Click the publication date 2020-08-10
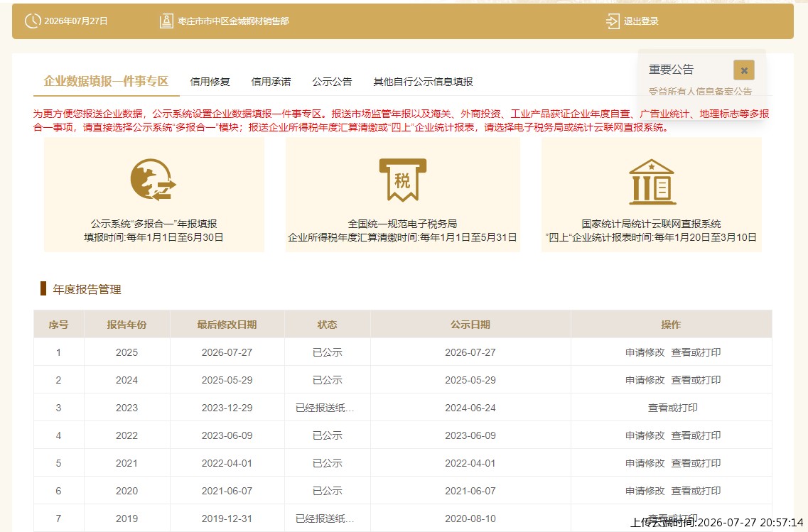This screenshot has width=808, height=532. click(x=470, y=519)
